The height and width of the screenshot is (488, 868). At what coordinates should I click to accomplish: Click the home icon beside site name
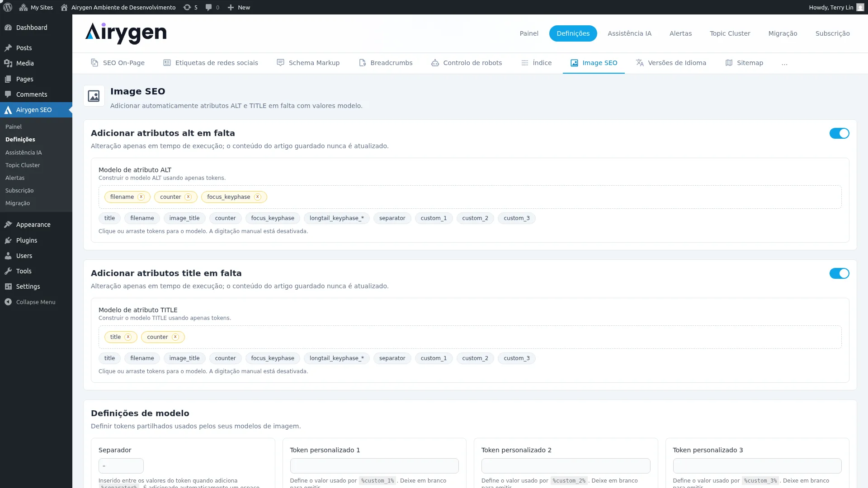coord(64,7)
